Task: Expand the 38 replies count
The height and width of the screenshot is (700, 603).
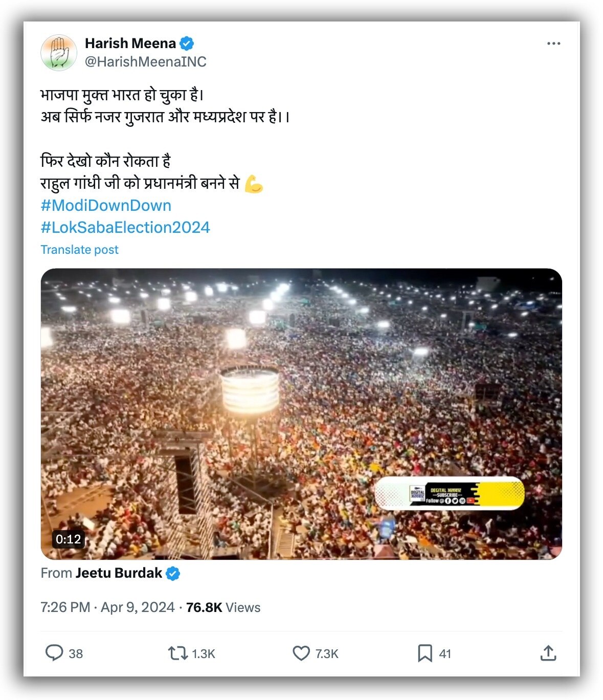Action: [76, 653]
